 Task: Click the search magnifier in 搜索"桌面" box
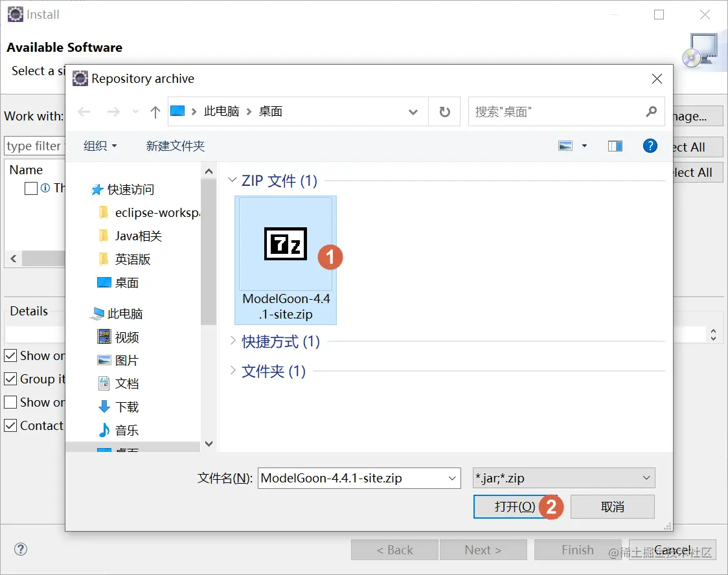point(651,111)
